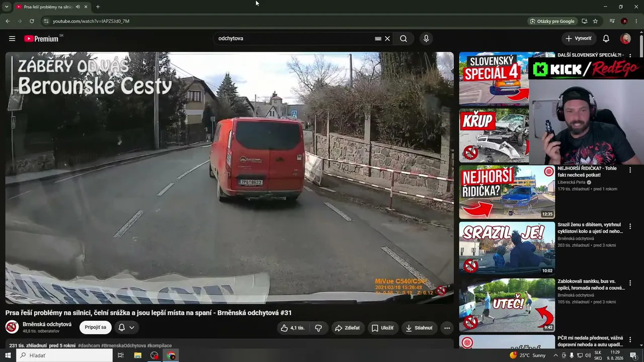Open a new browser tab

[98, 7]
